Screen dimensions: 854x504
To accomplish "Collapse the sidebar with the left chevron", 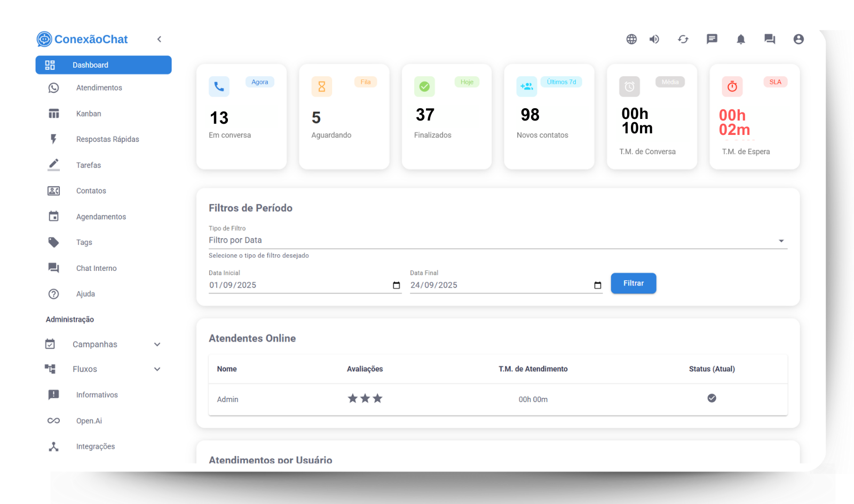I will pyautogui.click(x=159, y=39).
